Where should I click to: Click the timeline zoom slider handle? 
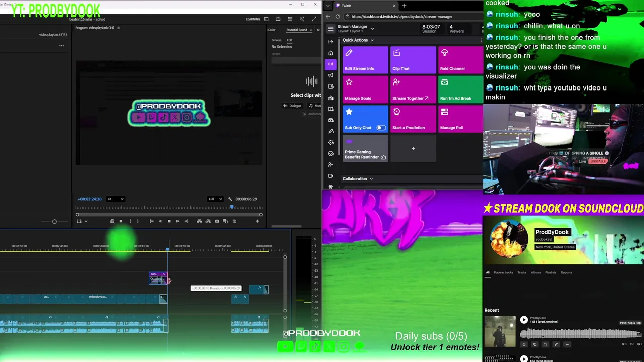click(x=54, y=221)
